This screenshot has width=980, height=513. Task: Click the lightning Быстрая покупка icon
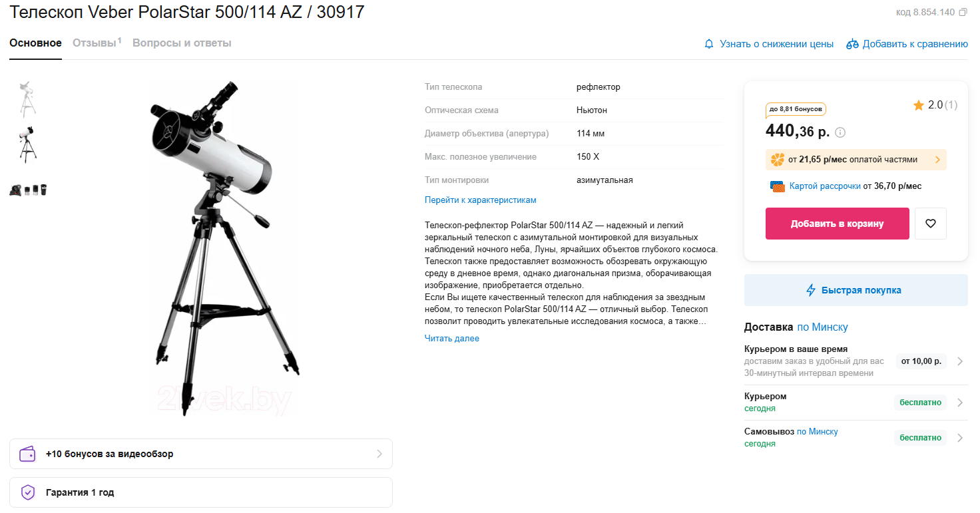point(811,290)
